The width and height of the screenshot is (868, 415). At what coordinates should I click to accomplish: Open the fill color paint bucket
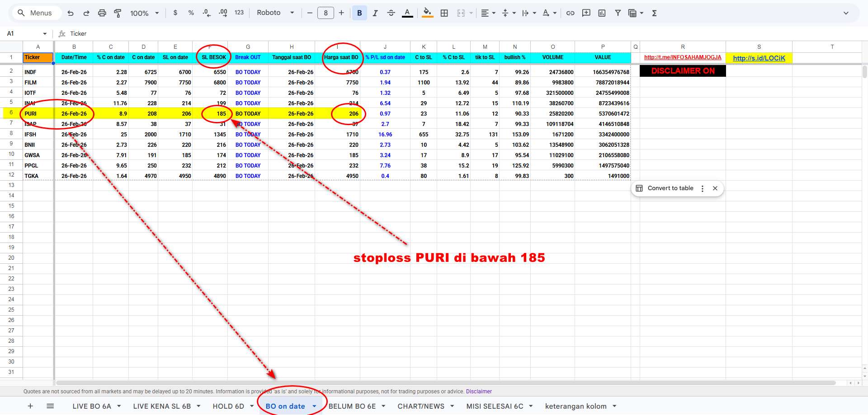tap(427, 13)
